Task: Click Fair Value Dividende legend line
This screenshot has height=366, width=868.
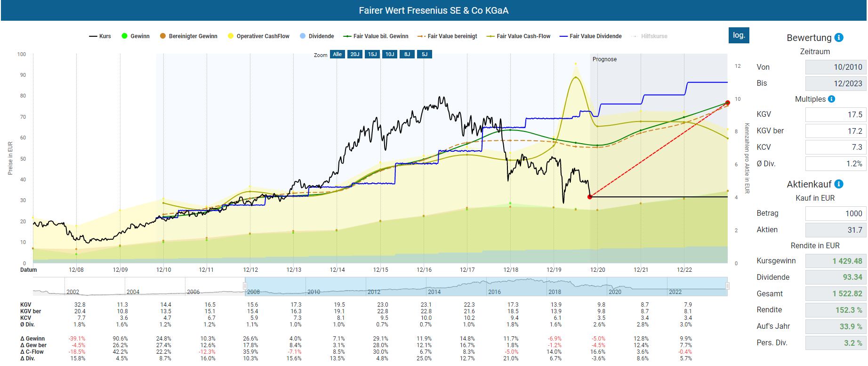Action: pyautogui.click(x=563, y=36)
